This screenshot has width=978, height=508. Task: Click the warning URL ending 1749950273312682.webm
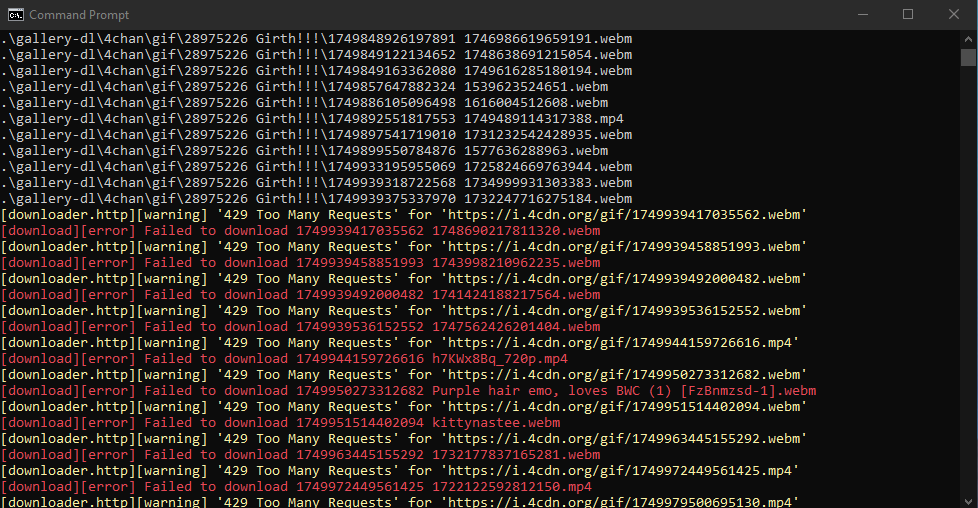(x=624, y=375)
